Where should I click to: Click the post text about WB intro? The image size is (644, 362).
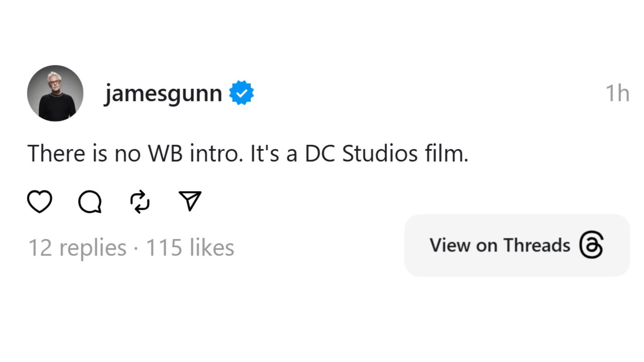(248, 154)
